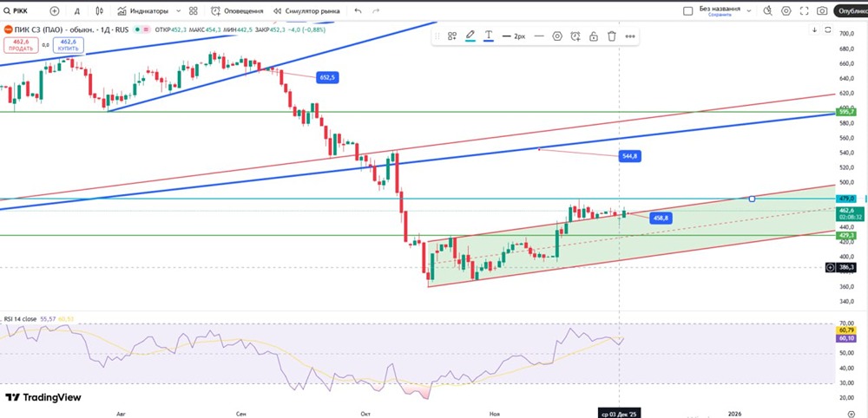Open drawing settings hexagon in floating toolbar

tap(557, 36)
